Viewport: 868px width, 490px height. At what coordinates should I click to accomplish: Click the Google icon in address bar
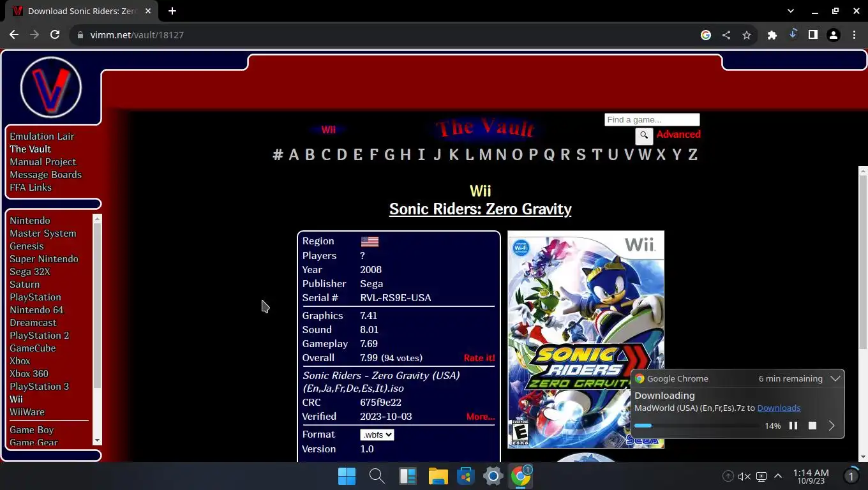tap(706, 35)
